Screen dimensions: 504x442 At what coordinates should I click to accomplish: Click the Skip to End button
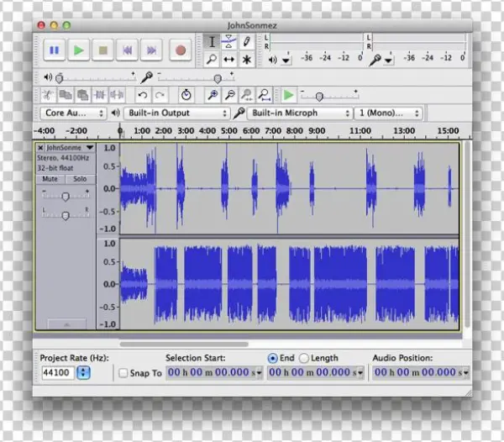pos(152,50)
